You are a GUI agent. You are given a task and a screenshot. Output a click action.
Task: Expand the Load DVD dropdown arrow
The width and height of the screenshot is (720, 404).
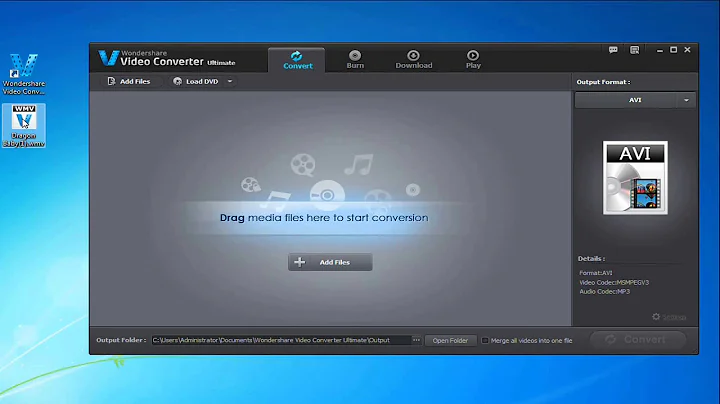(230, 81)
